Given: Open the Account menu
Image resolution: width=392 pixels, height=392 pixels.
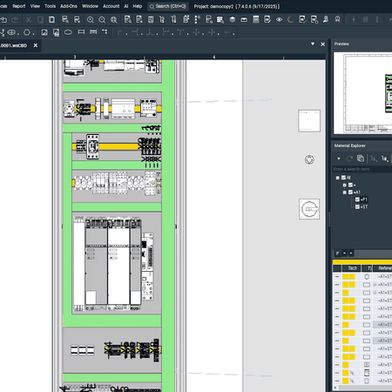Looking at the screenshot, I should tap(111, 6).
